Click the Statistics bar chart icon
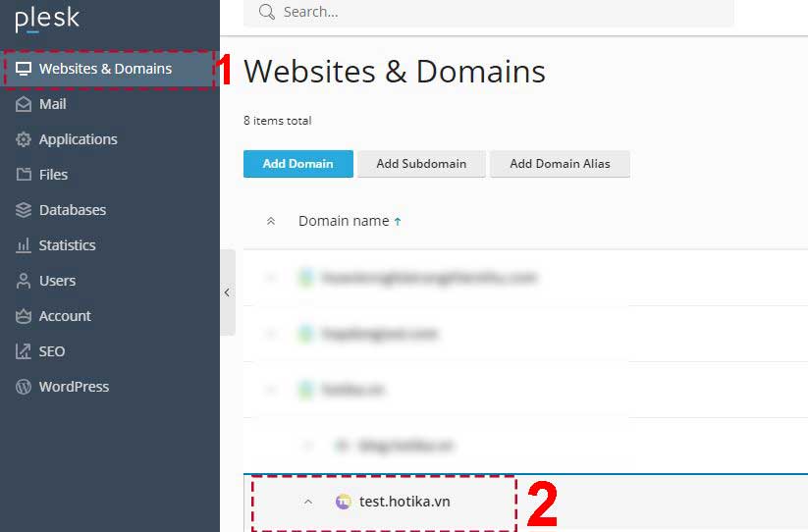808x532 pixels. (x=24, y=245)
